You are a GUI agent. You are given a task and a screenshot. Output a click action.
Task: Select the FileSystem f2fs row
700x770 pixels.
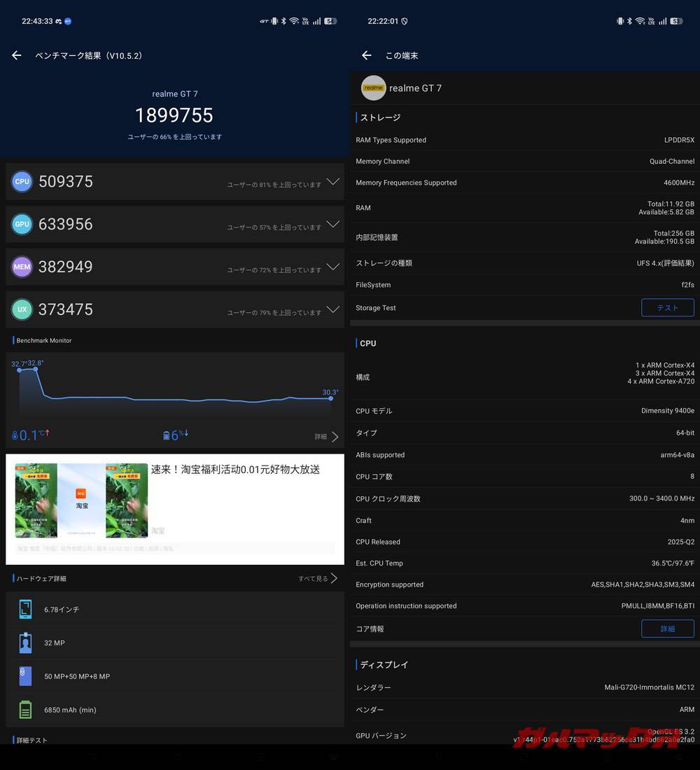[x=524, y=285]
